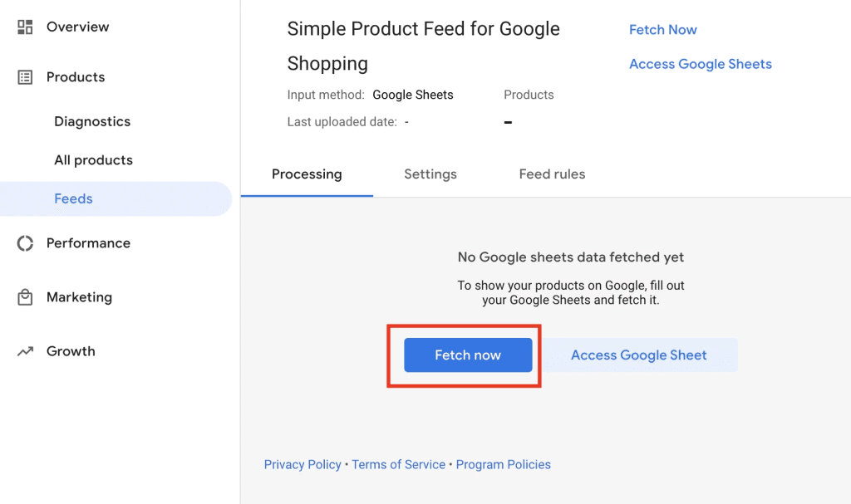This screenshot has width=851, height=504.
Task: Read the Terms of Service
Action: point(398,464)
